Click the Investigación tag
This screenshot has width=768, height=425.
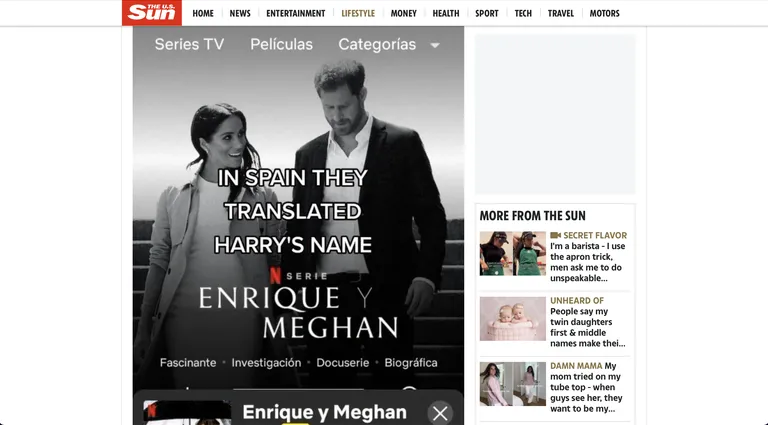266,363
